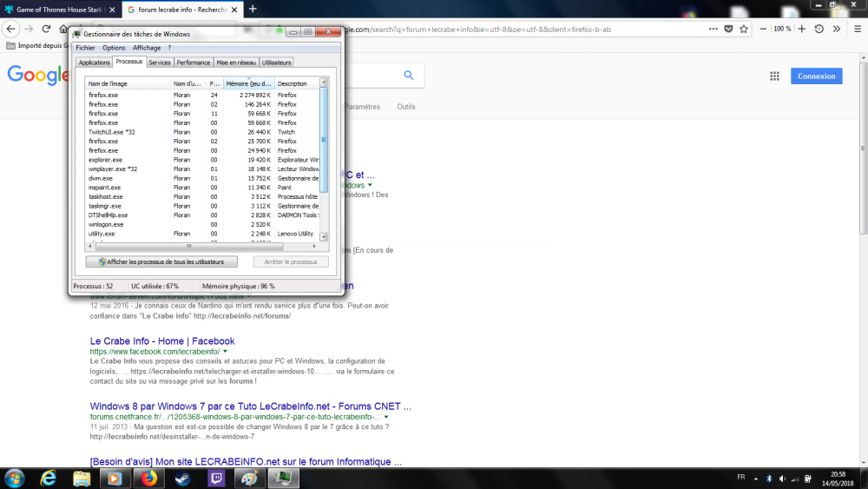Open the Twitch app in the taskbar
The image size is (868, 489).
pos(216,478)
